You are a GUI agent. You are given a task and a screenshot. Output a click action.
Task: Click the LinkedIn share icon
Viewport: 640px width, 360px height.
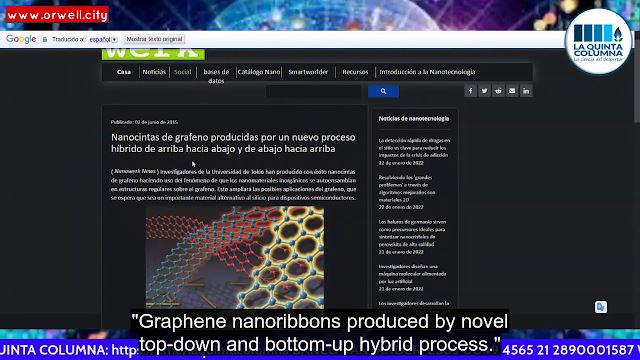[526, 91]
